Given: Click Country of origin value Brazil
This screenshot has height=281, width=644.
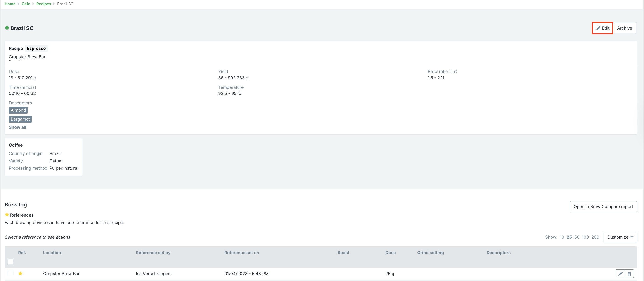Looking at the screenshot, I should pos(55,153).
